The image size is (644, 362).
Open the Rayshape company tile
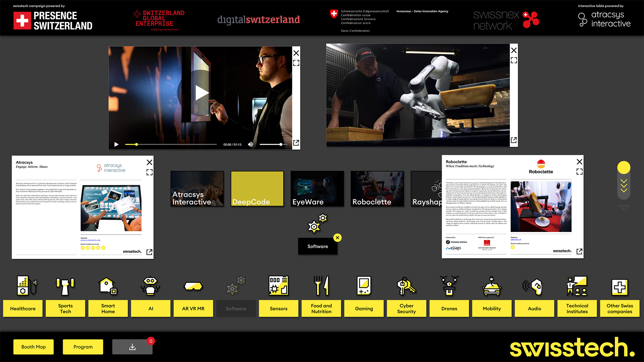426,189
